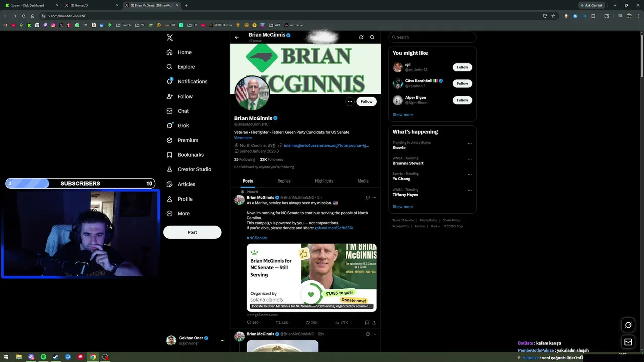
Task: Open options for Tiffany Hayes trend
Action: tap(470, 191)
